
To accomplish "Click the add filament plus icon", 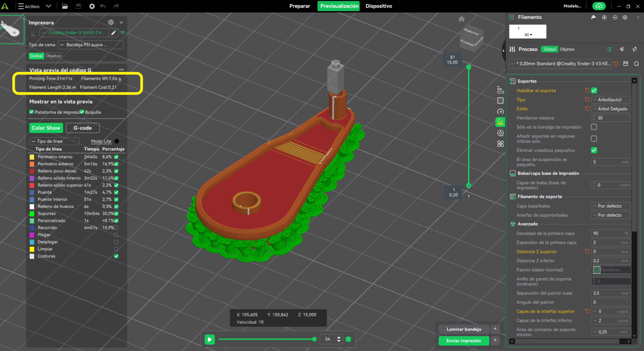I will [x=604, y=17].
